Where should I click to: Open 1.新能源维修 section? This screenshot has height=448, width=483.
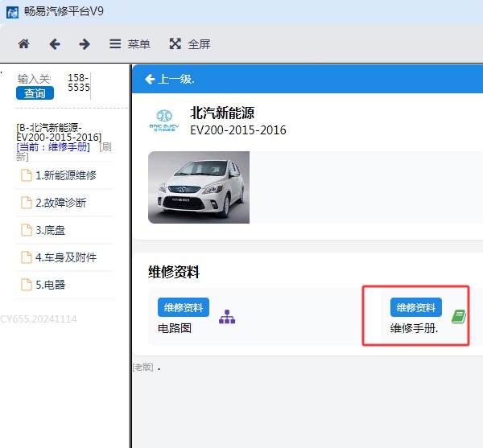[x=64, y=175]
